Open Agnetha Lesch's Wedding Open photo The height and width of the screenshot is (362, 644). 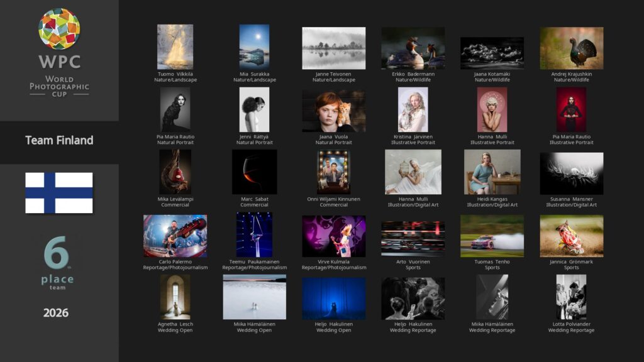pyautogui.click(x=175, y=297)
